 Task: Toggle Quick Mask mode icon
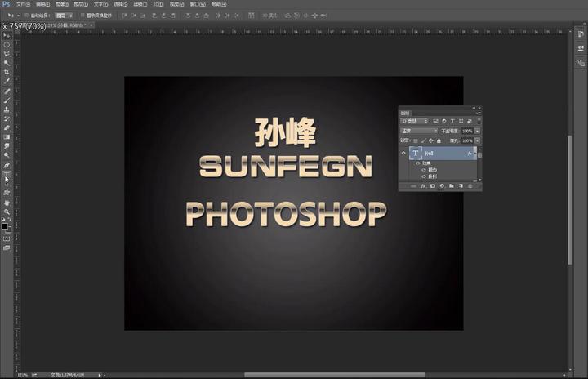pos(7,239)
